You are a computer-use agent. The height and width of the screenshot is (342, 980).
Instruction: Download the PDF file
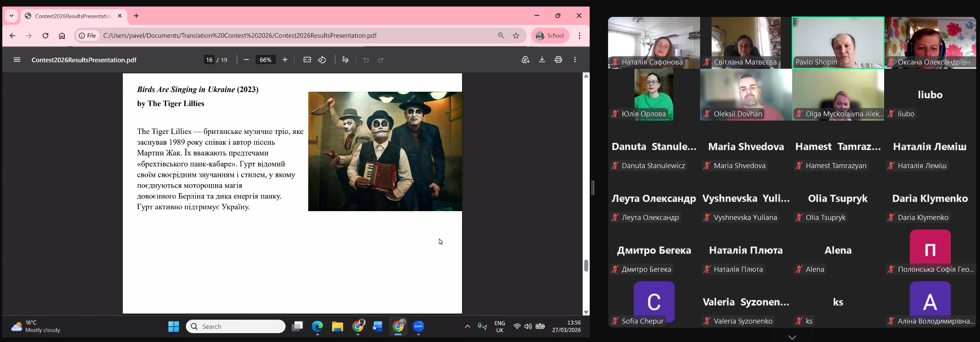542,60
